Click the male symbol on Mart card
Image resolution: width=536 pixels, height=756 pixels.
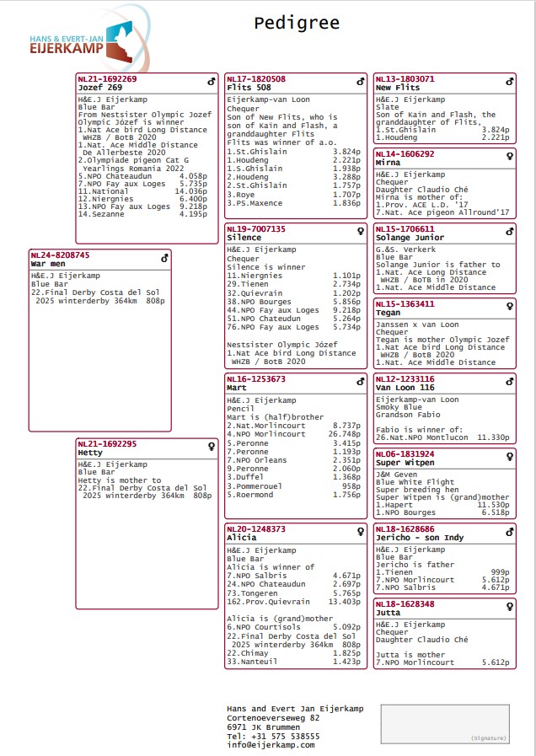360,382
